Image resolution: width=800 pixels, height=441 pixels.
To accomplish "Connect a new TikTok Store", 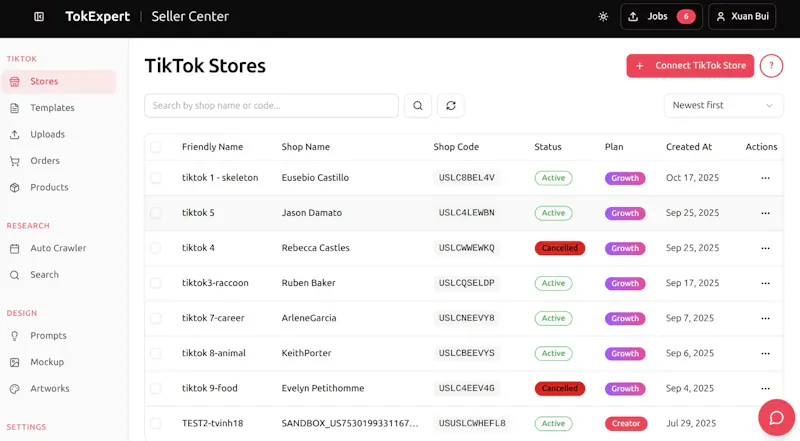I will (x=690, y=66).
